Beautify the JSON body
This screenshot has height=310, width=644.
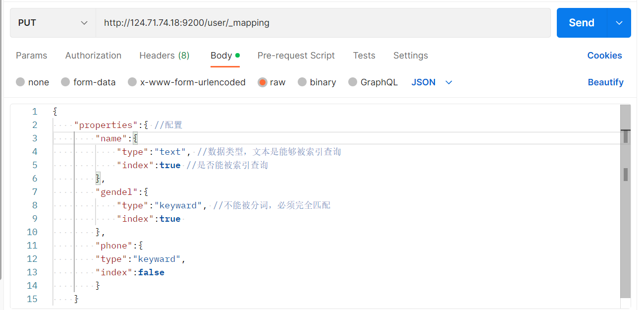pyautogui.click(x=605, y=82)
